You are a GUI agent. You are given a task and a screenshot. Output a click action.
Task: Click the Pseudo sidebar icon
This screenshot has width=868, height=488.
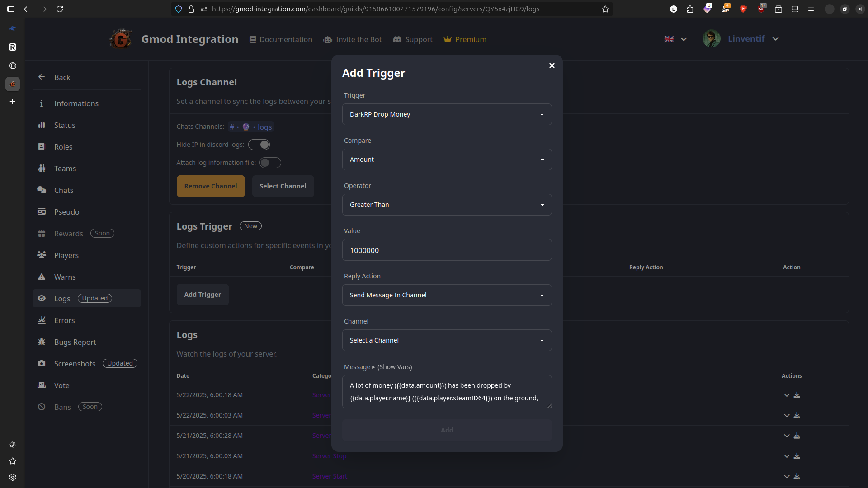42,211
